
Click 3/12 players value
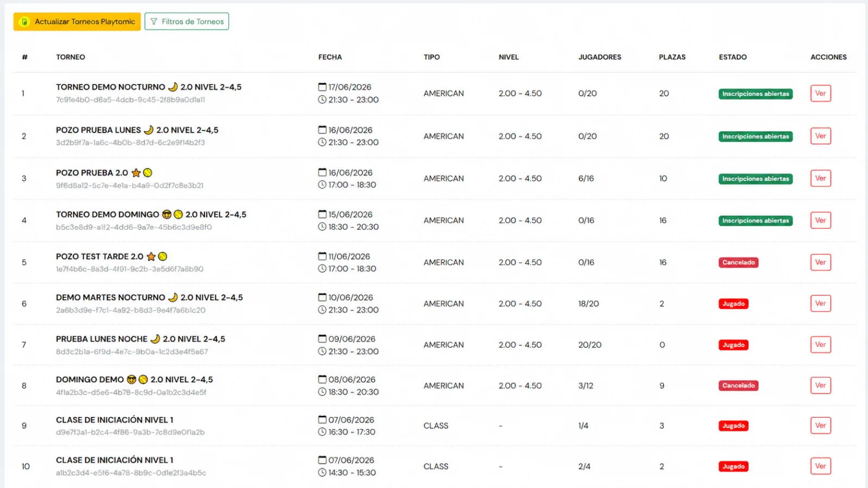586,386
